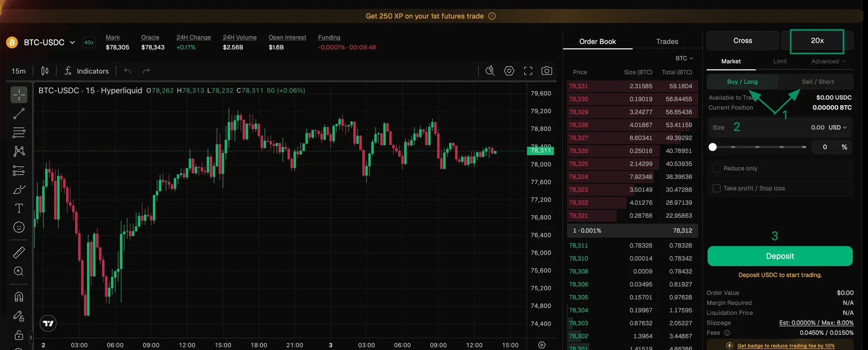Select the ruler measure tool
This screenshot has height=350, width=868.
coord(19,252)
